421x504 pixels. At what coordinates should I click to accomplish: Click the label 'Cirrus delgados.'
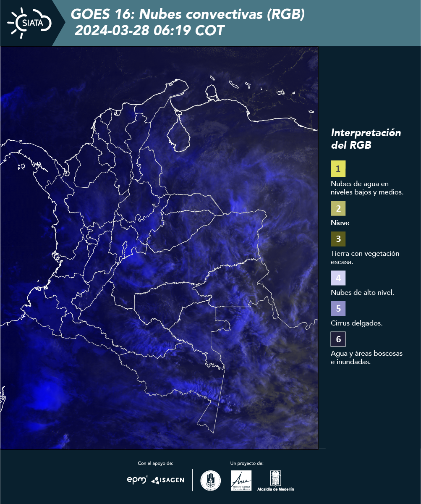coord(356,323)
